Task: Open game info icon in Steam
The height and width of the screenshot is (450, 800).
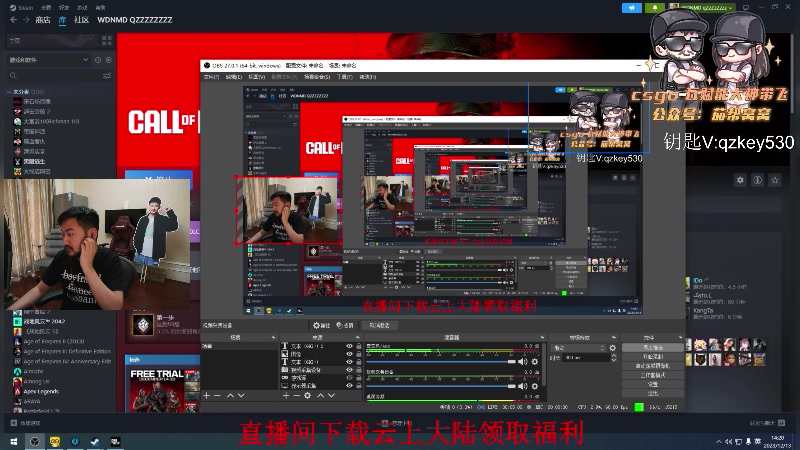Action: tap(758, 180)
